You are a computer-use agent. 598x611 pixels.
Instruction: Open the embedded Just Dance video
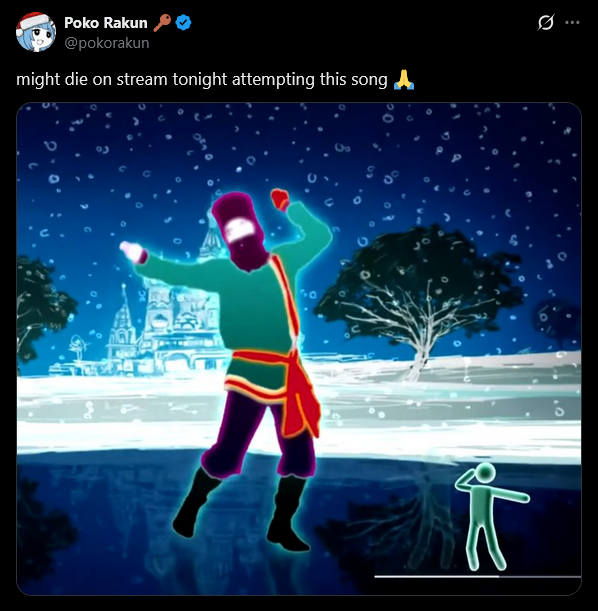point(299,349)
